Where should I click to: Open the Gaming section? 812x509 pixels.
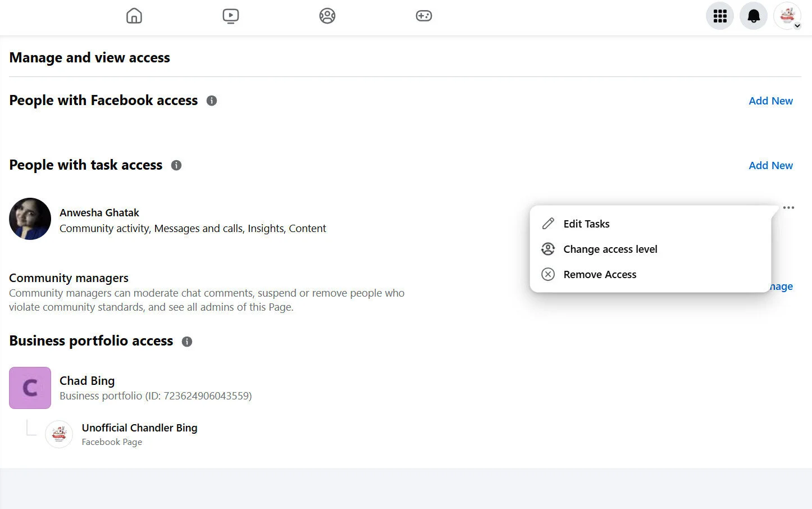424,16
